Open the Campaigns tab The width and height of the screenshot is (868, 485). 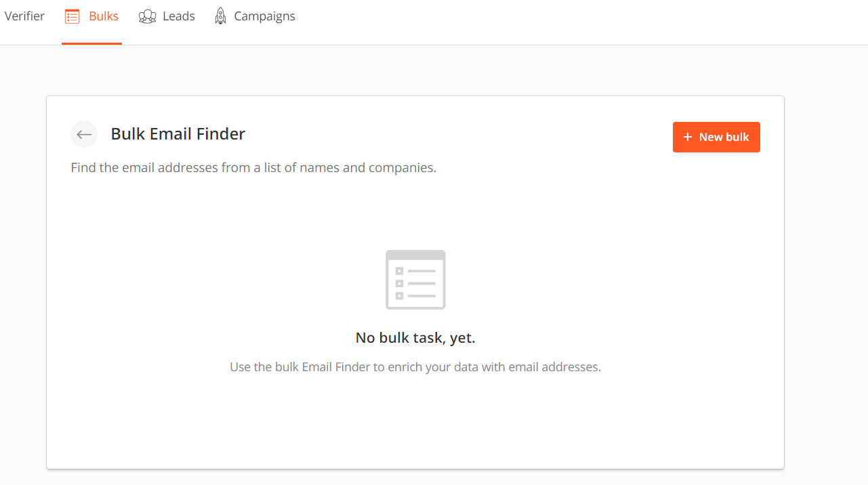(x=264, y=16)
